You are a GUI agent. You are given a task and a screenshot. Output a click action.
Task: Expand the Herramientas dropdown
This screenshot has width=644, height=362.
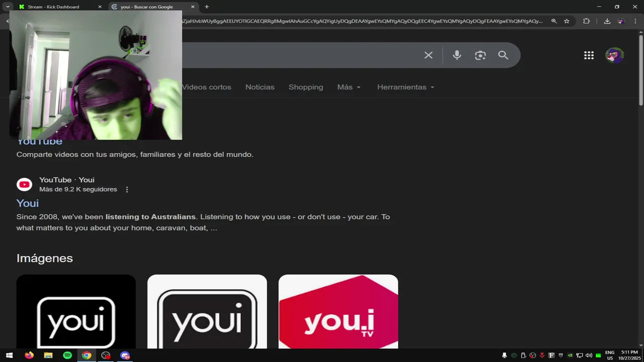pyautogui.click(x=406, y=87)
